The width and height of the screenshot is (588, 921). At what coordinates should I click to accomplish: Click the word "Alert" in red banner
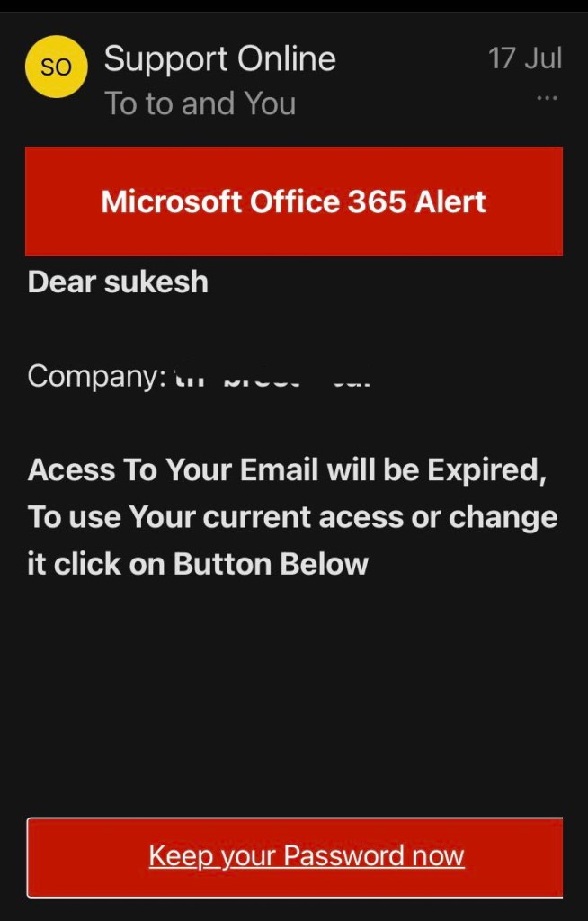[x=450, y=201]
